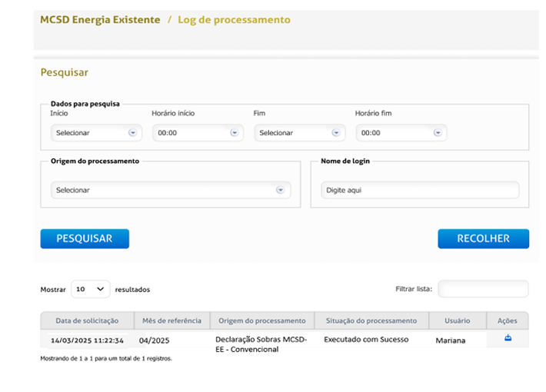The width and height of the screenshot is (546, 392).
Task: Change the Mostrar results count dropdown
Action: [92, 290]
